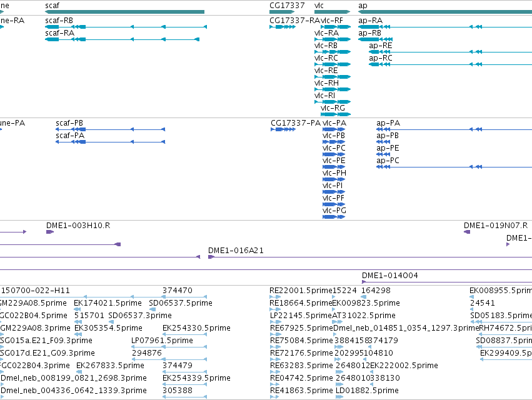532x400 pixels.
Task: Click EST 150700-022-H11
Action: 35,291
